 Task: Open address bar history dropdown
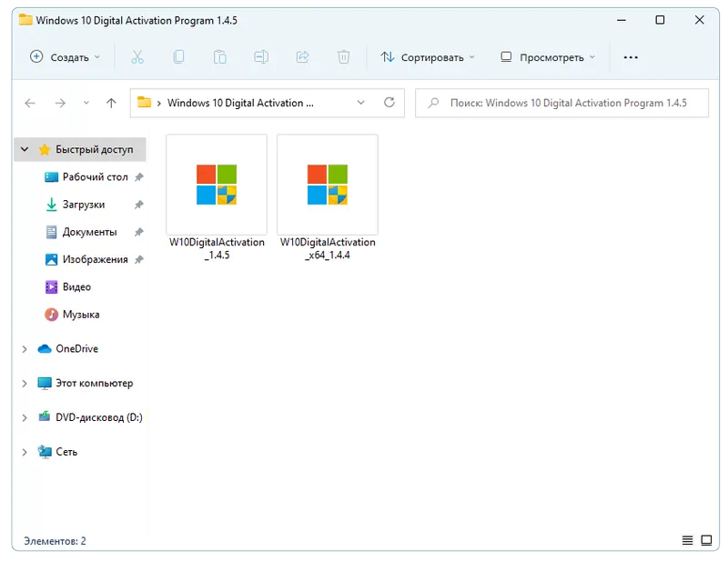[x=360, y=103]
